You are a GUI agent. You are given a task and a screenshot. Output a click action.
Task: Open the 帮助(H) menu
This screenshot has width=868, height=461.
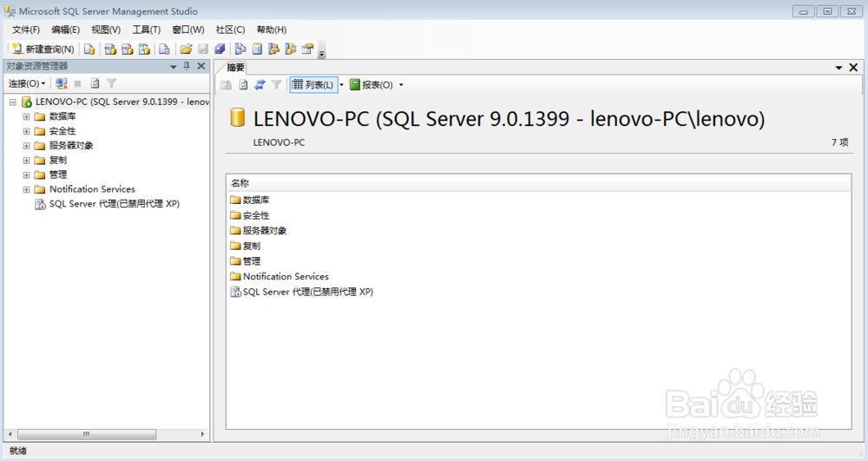(271, 30)
